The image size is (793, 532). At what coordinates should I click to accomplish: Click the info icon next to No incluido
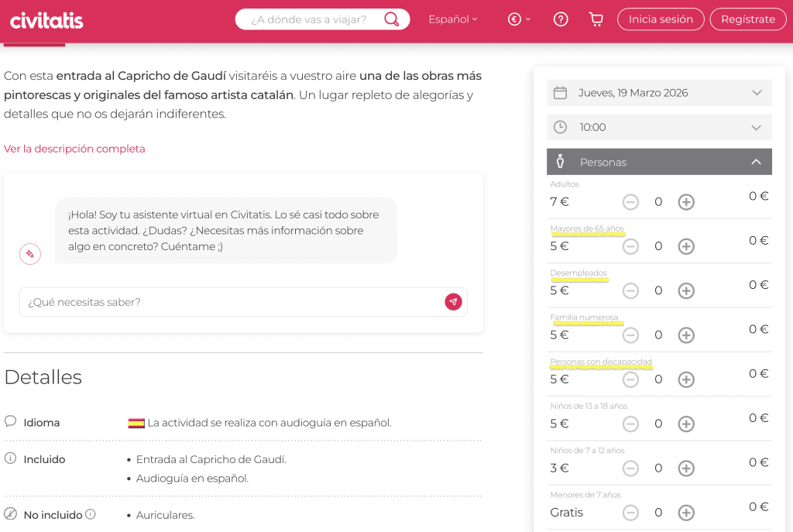coord(91,514)
